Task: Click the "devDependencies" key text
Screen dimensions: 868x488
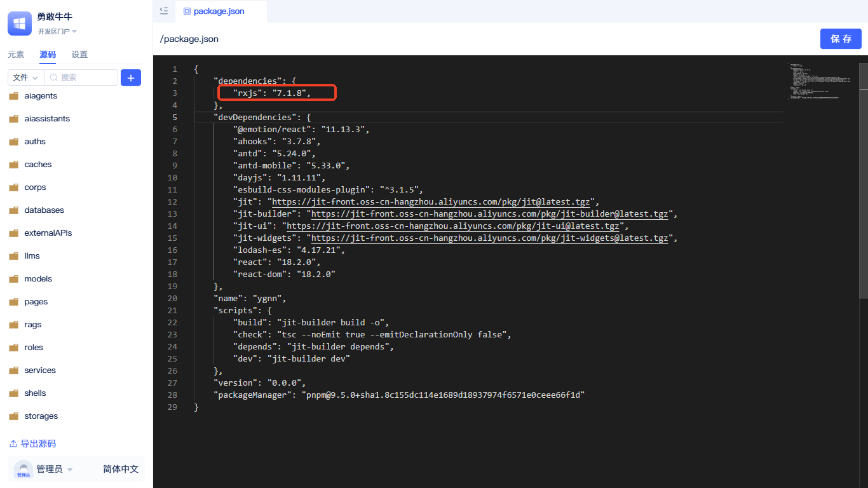Action: click(255, 118)
